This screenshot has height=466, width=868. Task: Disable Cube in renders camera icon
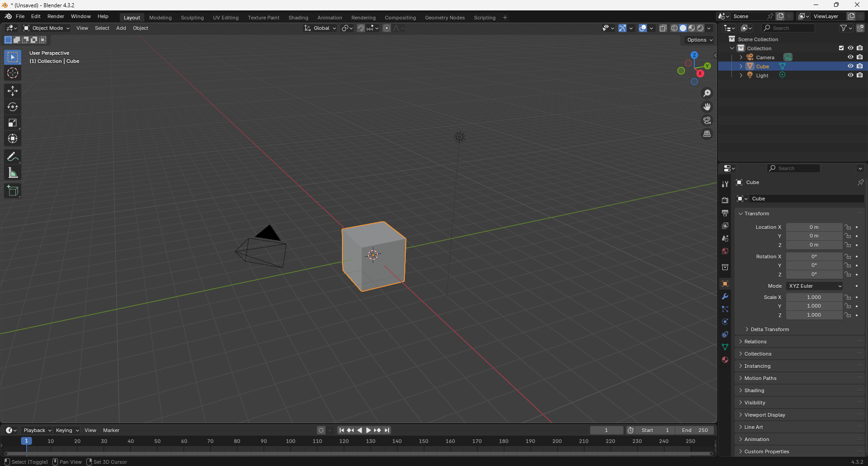[860, 66]
